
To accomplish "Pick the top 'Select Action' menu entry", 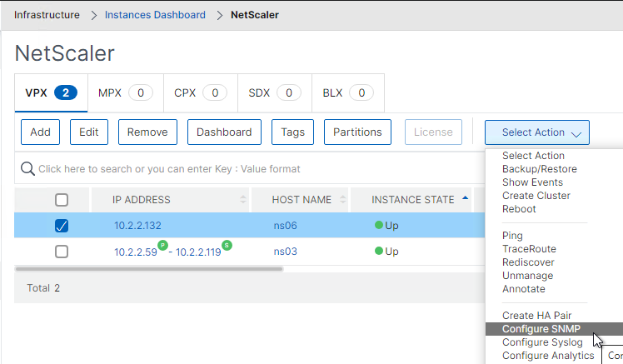I will 533,156.
